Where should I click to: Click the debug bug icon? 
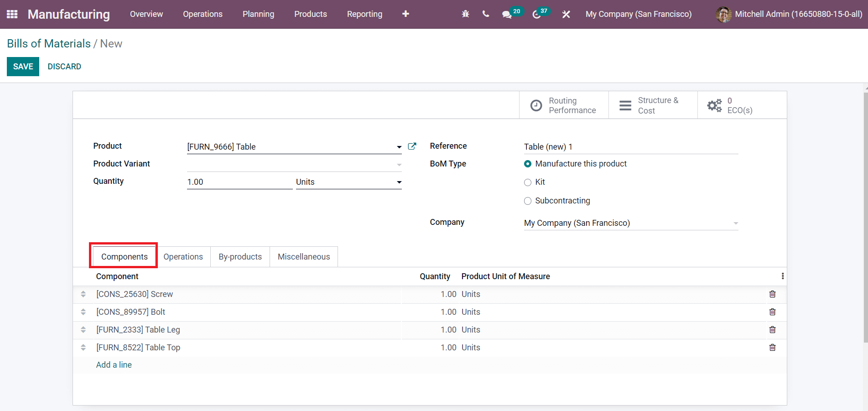[x=465, y=14]
